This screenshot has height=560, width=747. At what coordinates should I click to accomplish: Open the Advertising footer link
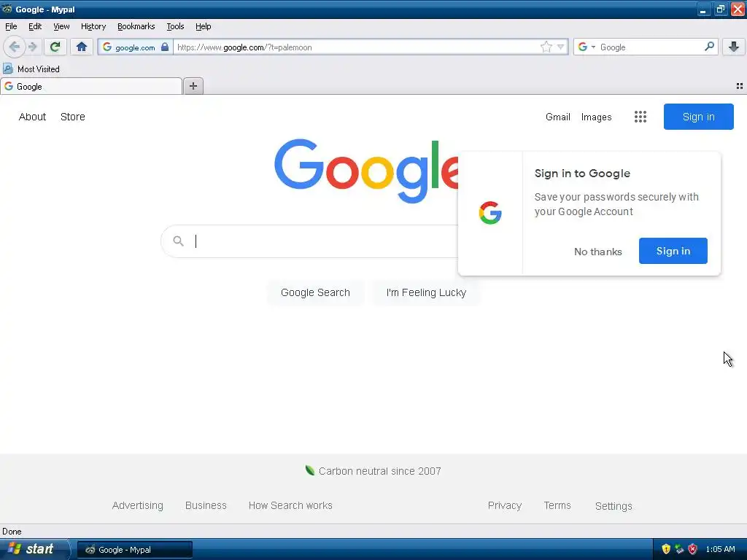pos(138,505)
